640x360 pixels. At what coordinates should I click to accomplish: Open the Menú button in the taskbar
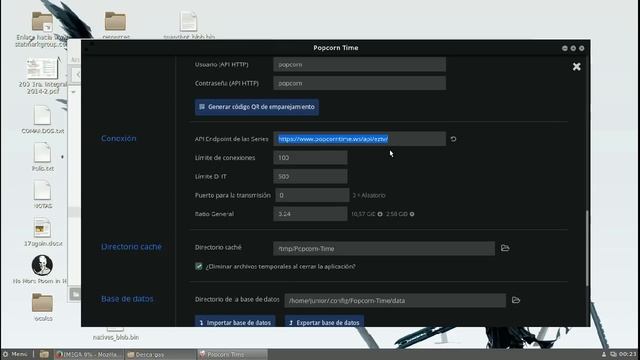(x=15, y=354)
